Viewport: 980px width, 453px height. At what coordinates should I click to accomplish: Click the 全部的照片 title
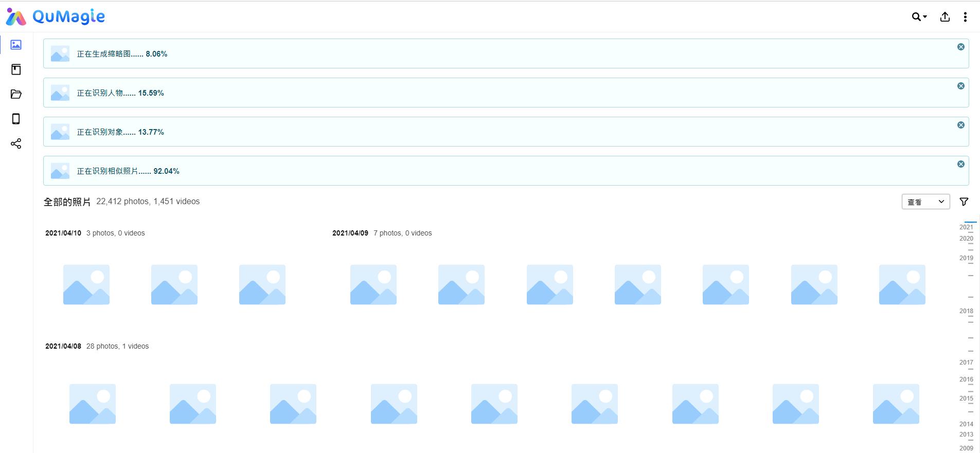click(x=67, y=202)
